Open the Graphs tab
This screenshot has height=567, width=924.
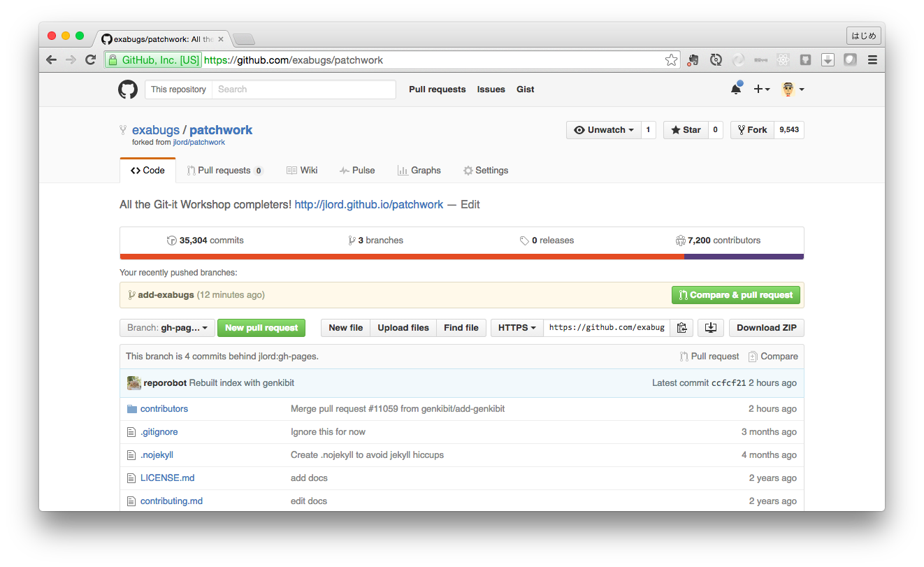(419, 171)
